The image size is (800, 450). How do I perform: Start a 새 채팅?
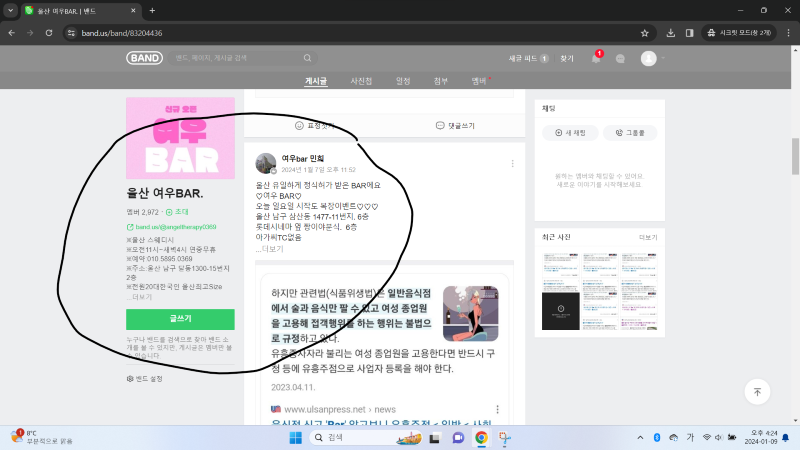tap(570, 133)
